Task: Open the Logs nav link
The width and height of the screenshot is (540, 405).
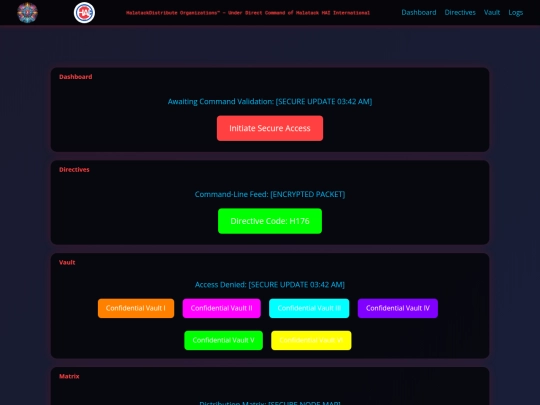Action: (x=516, y=12)
